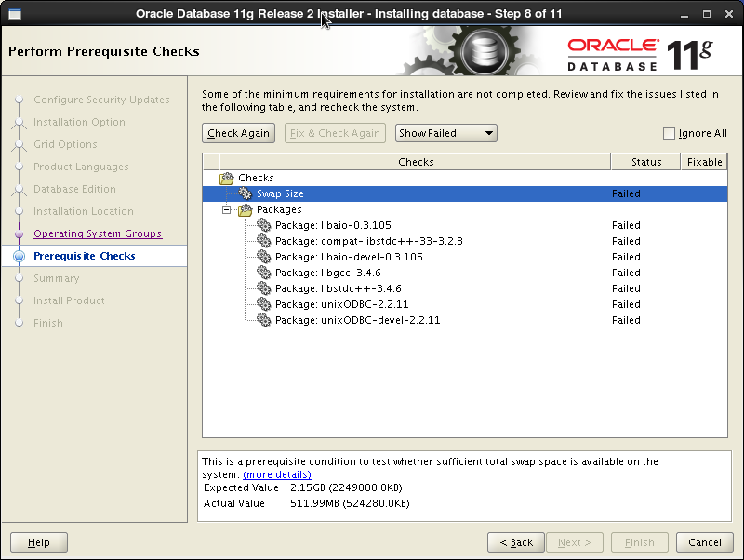Screen dimensions: 744x560
Task: Select row Package: unixODBC-2.2.11
Action: pyautogui.click(x=465, y=304)
